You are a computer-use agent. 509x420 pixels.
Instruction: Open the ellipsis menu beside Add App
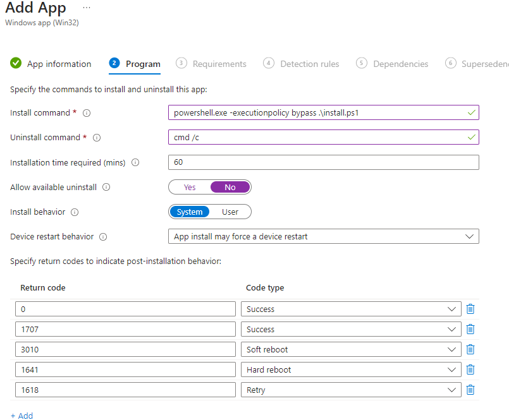(x=87, y=8)
